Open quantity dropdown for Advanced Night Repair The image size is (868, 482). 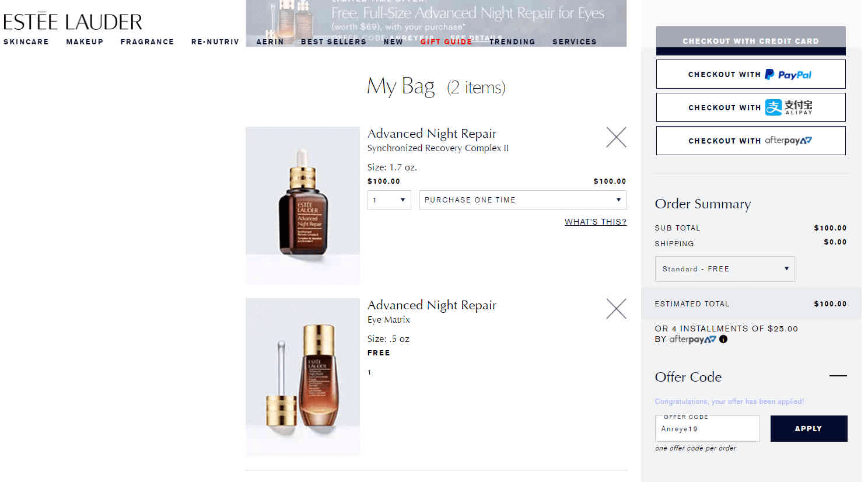point(389,200)
